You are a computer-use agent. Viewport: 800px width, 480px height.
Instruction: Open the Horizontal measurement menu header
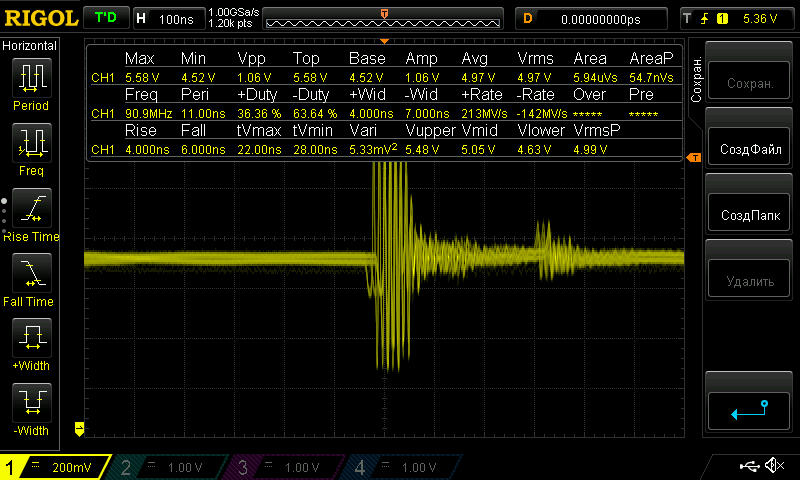pos(31,46)
